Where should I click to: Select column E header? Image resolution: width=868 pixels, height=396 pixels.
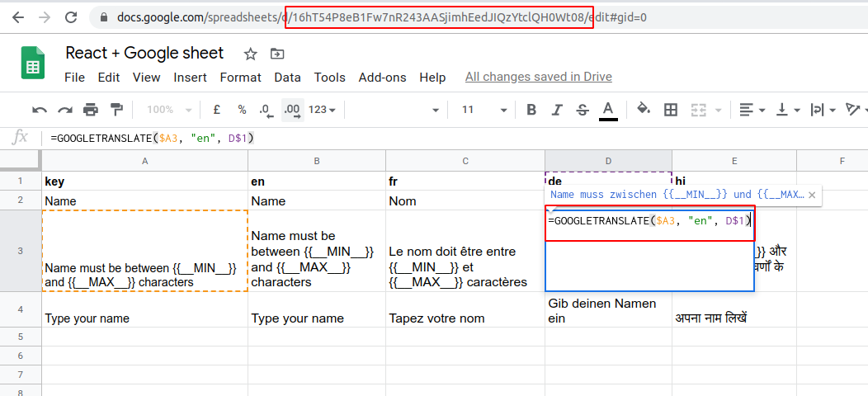tap(734, 161)
